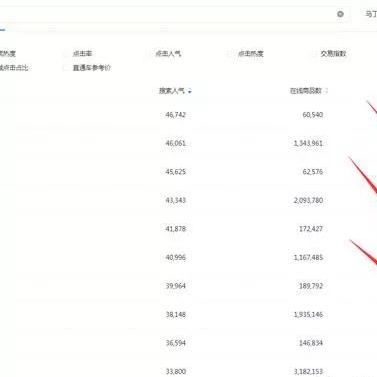This screenshot has width=377, height=377.
Task: Select the 在线商品数 value 2,093,780
Action: coord(308,200)
